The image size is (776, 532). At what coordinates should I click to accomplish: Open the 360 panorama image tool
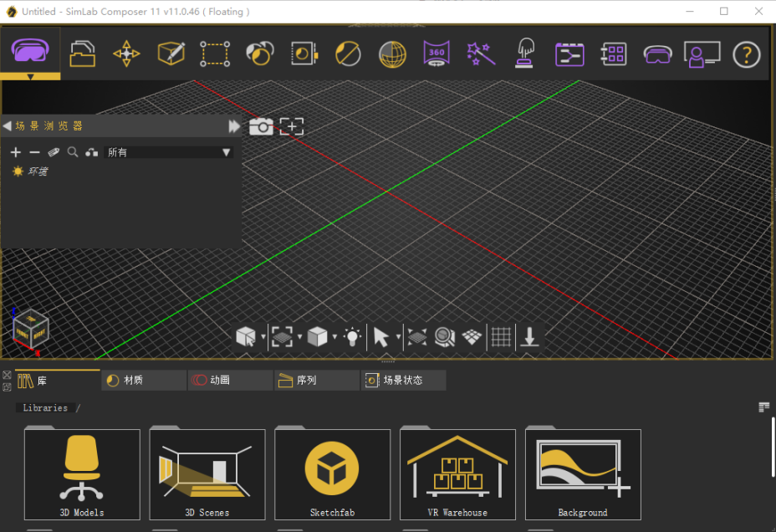(x=436, y=54)
